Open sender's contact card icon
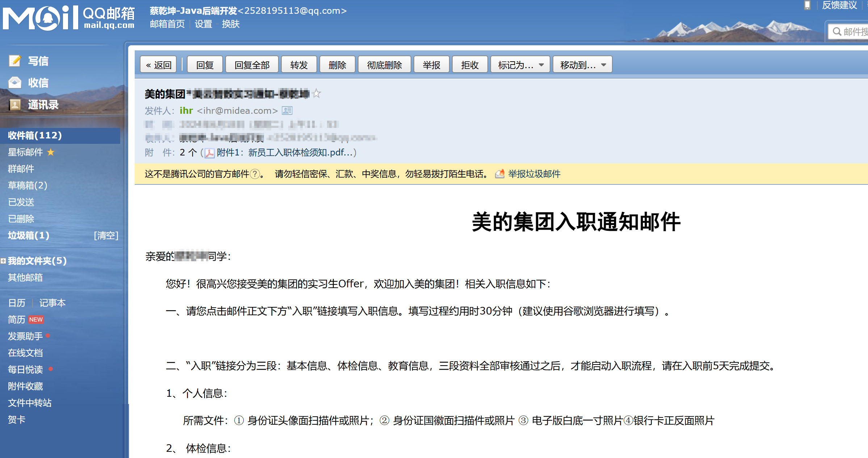Screen dimensions: 868x458 [287, 111]
